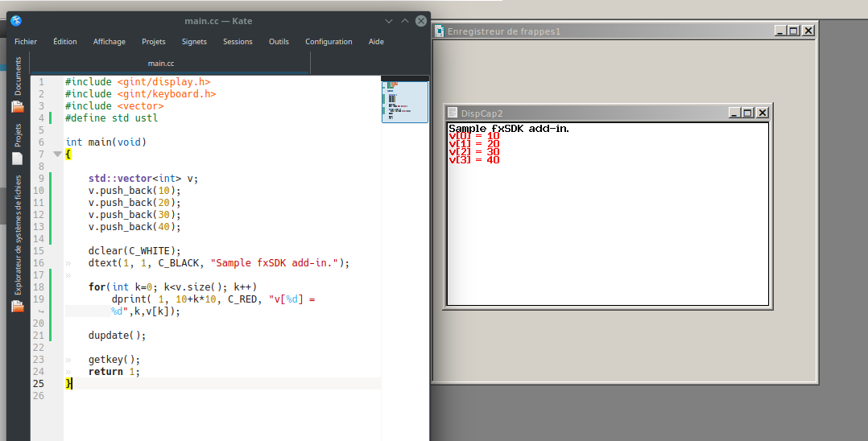
Task: Click the code minimap thumbnail
Action: pos(405,102)
